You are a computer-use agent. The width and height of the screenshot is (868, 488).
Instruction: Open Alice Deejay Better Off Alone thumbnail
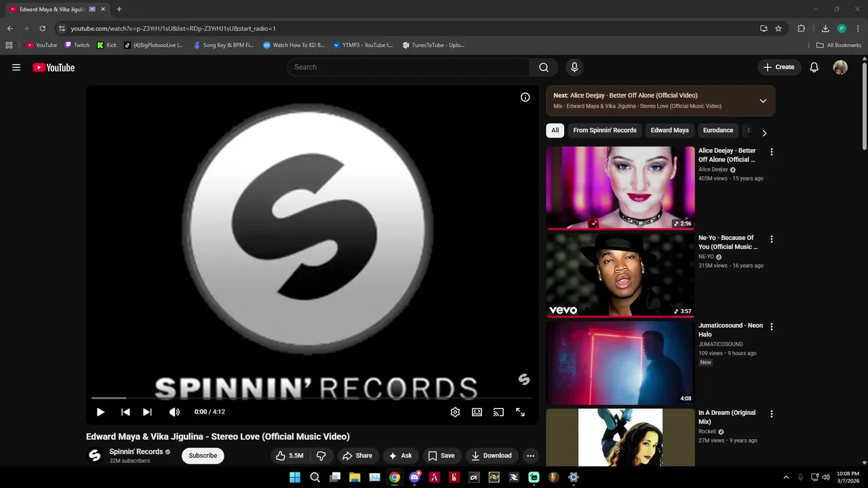(620, 188)
